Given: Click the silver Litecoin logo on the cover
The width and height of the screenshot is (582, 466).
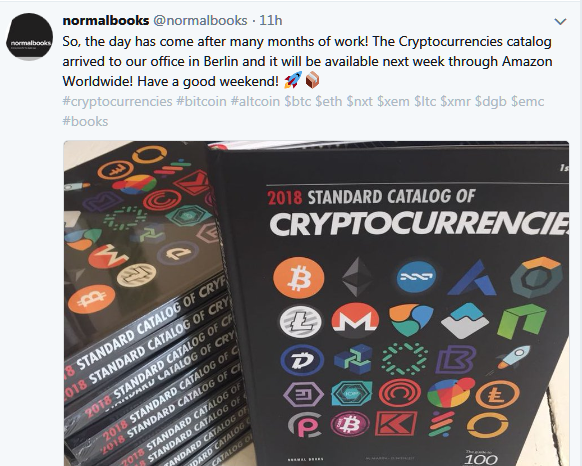Looking at the screenshot, I should [x=300, y=321].
